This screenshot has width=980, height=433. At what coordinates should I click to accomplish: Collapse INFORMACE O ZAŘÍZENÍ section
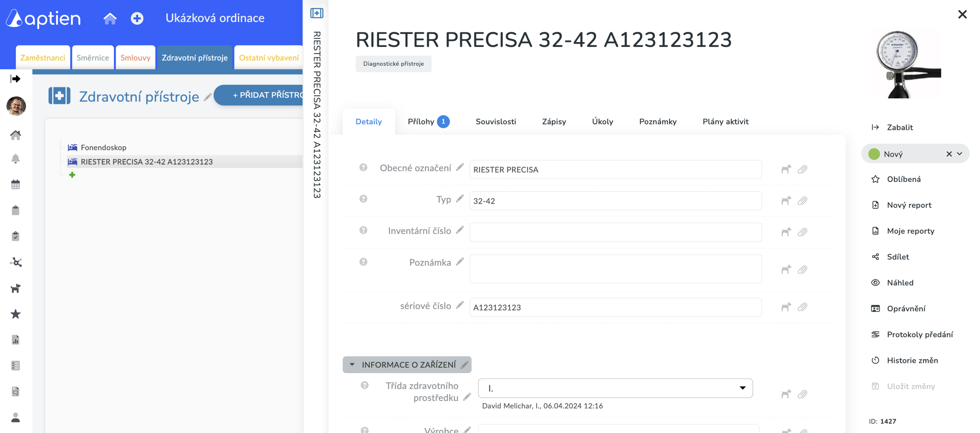click(352, 365)
